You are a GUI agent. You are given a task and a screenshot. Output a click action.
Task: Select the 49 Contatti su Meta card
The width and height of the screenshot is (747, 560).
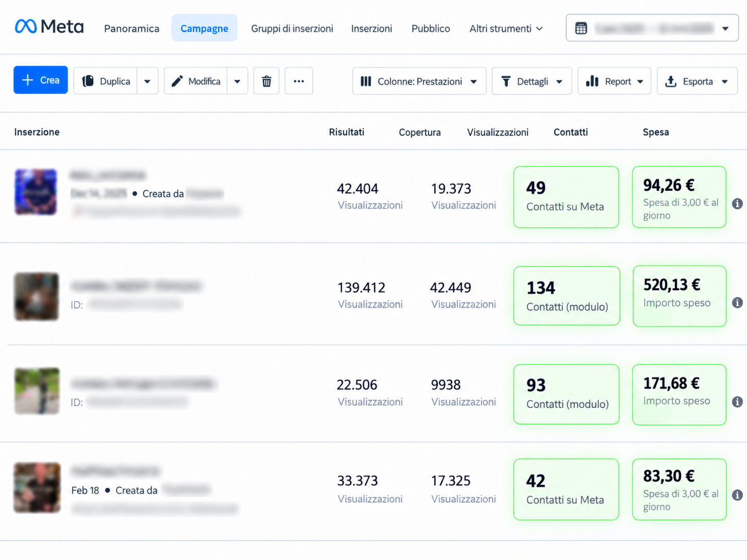[x=566, y=197]
